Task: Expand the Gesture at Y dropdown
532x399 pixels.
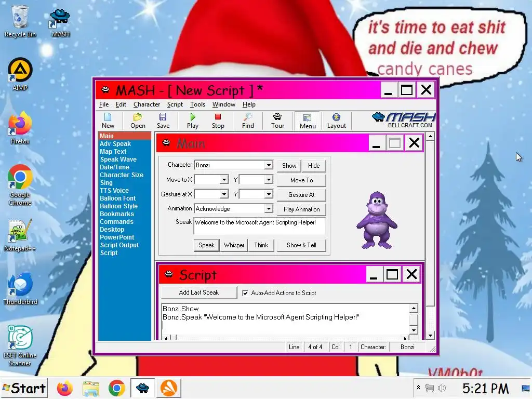Action: click(269, 194)
